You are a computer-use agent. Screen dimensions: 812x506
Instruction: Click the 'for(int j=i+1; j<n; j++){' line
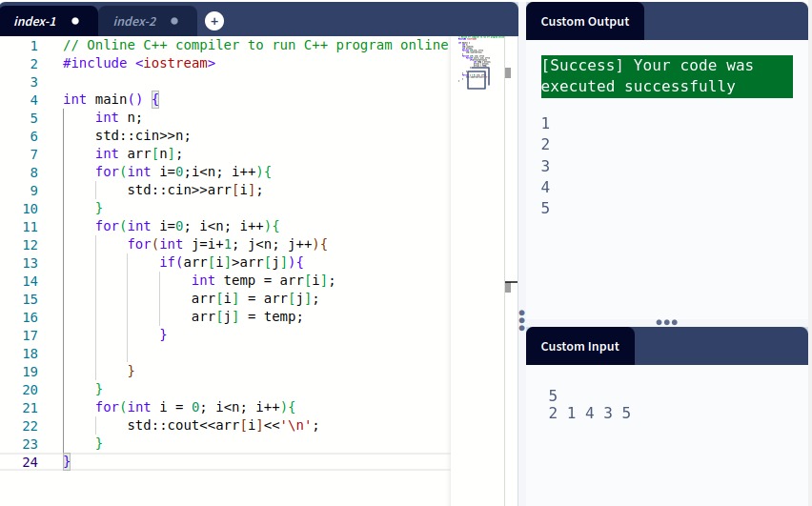[x=228, y=244]
